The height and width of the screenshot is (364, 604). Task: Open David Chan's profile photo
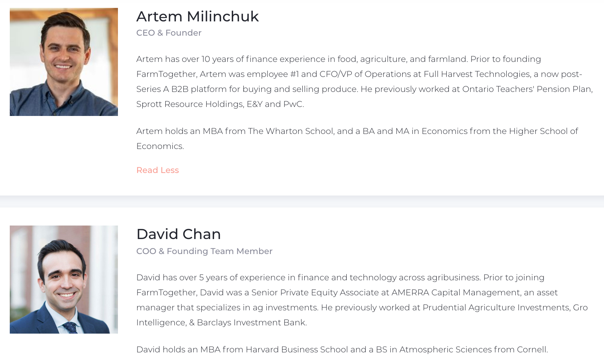click(64, 280)
